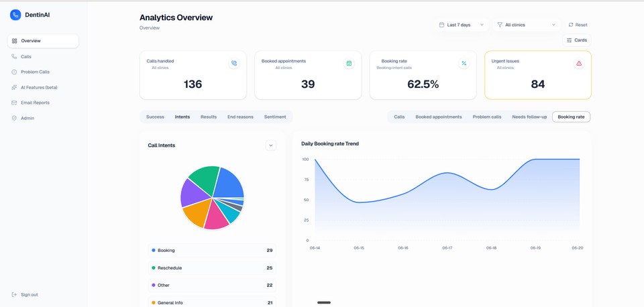Click the 06-17 date label on chart
Screen dimensions: 644x307
point(447,248)
